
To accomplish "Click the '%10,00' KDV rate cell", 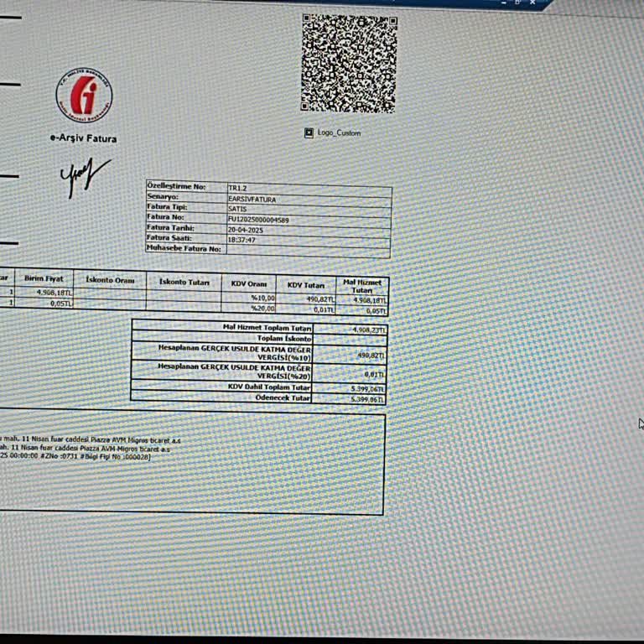I will point(262,298).
